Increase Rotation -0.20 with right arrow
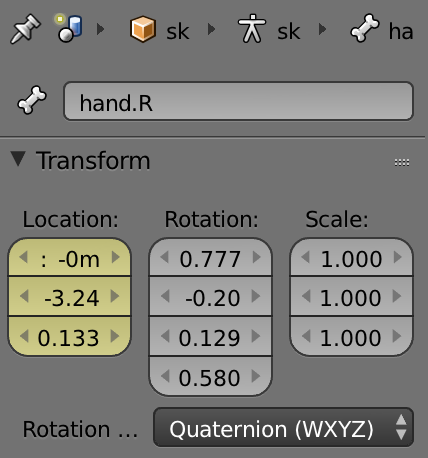The width and height of the screenshot is (428, 458). [x=256, y=296]
